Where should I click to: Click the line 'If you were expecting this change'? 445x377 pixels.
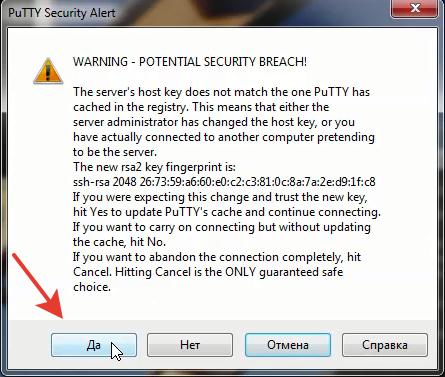[220, 197]
